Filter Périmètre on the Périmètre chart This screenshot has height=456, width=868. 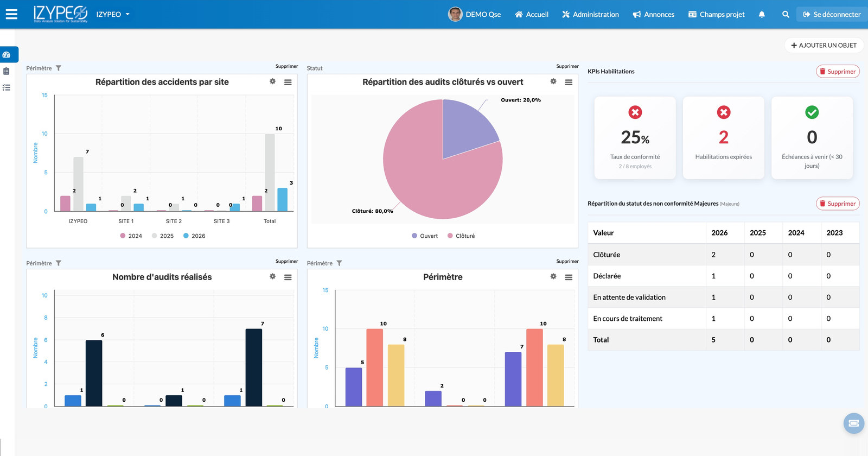(x=339, y=263)
